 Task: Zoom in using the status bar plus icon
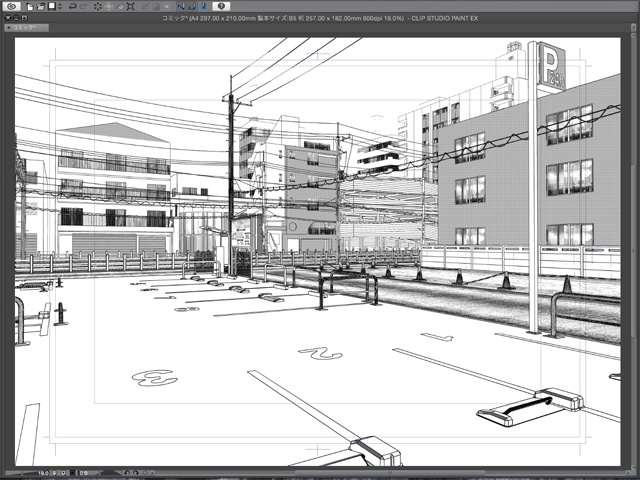pos(63,473)
